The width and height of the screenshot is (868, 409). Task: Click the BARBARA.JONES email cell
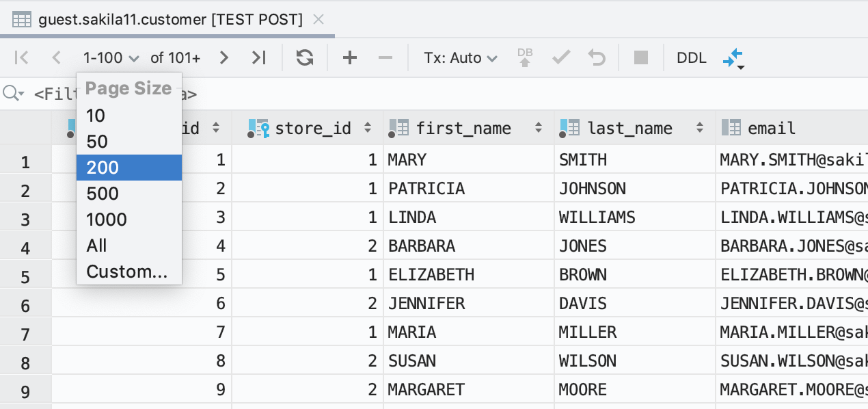[792, 246]
